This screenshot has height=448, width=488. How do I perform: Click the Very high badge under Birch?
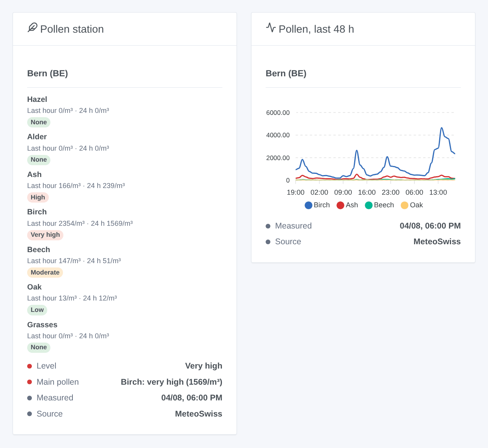tap(45, 235)
